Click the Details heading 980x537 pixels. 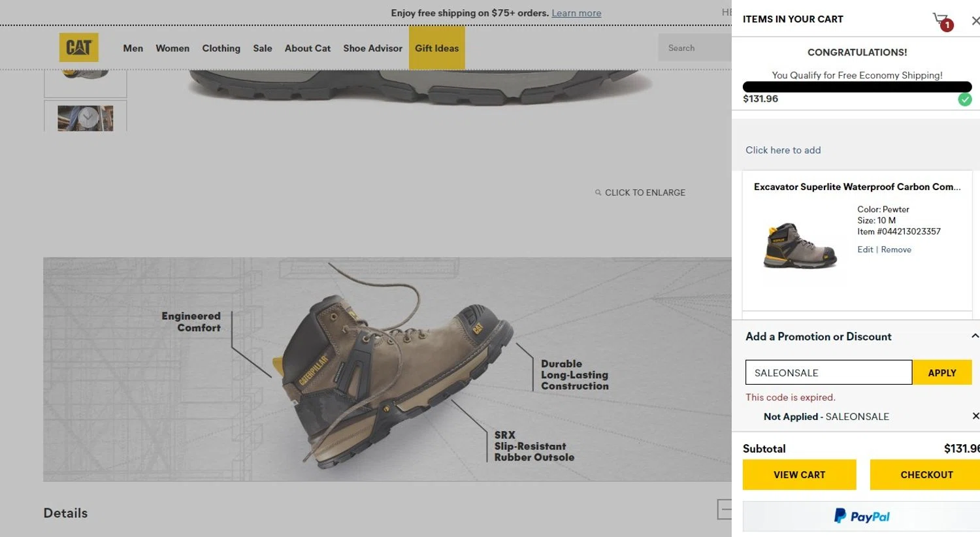click(65, 513)
